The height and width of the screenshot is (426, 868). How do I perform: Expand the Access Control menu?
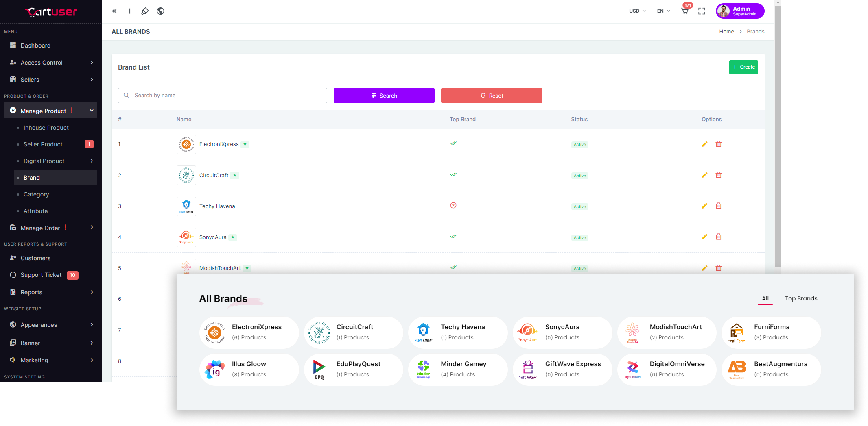pos(51,63)
